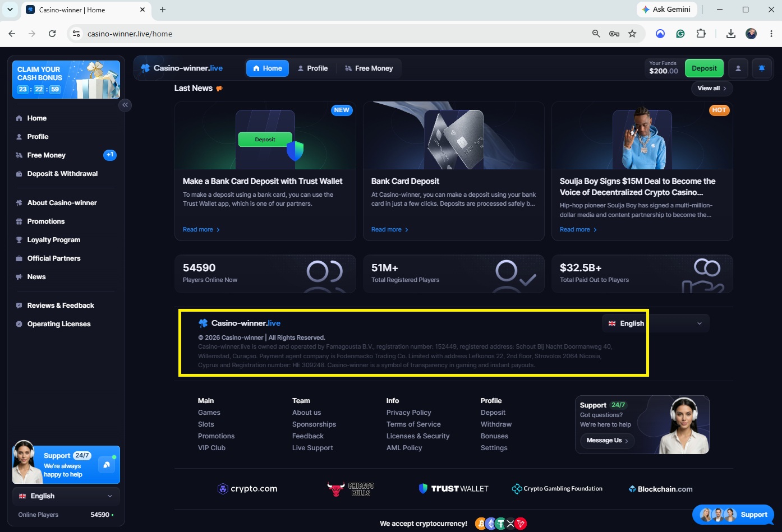Open the sidebar support chat icon button
Screen dimensions: 782x532
107,465
